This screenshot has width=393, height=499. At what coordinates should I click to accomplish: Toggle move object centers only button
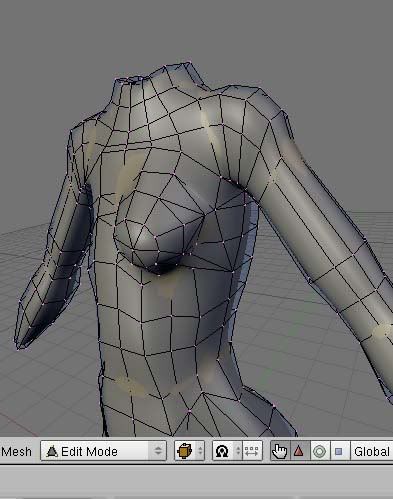tap(252, 451)
